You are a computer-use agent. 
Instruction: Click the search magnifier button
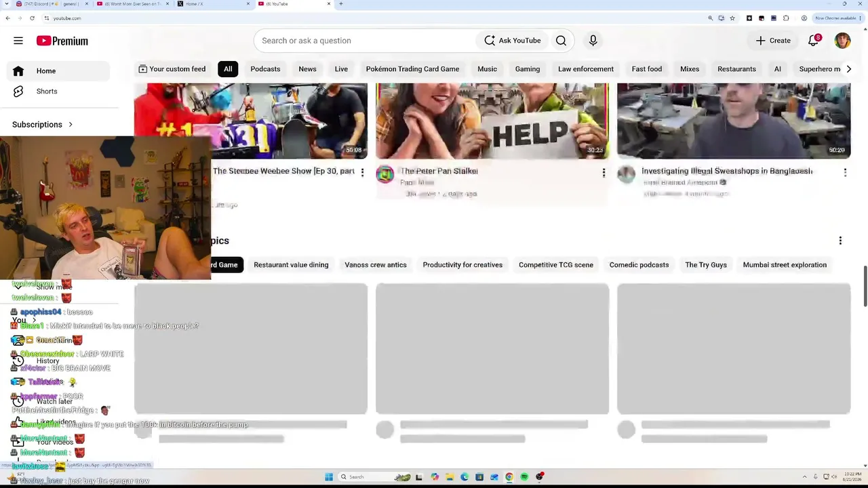(x=561, y=41)
